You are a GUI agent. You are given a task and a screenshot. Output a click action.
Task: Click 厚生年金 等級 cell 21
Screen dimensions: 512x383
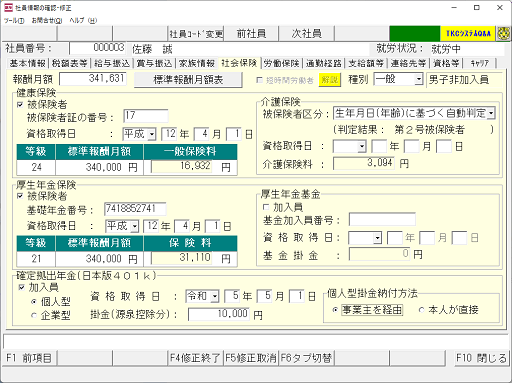click(36, 258)
